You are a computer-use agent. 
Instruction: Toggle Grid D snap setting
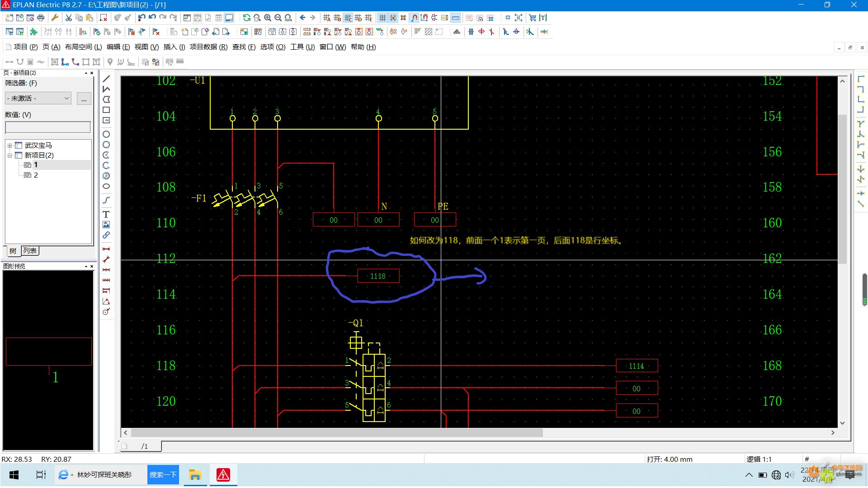358,18
